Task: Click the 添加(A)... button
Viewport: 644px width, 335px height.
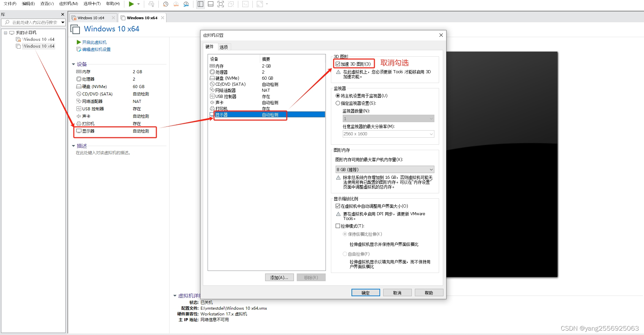Action: 279,277
